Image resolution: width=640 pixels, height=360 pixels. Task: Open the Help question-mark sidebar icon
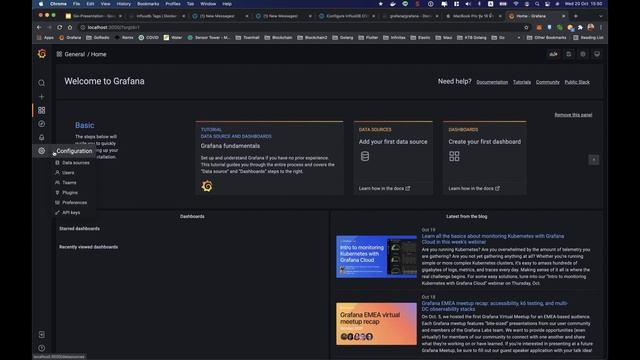42,348
